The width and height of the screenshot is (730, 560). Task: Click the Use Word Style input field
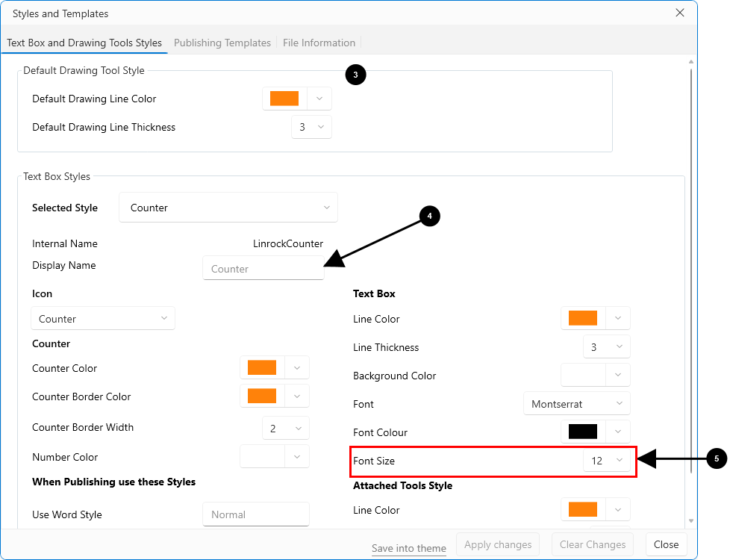coord(255,514)
